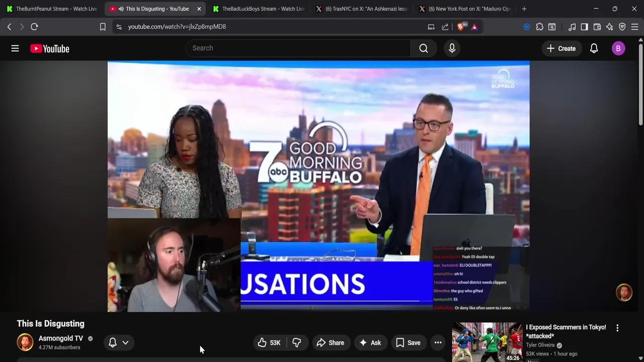644x362 pixels.
Task: Bookmark this page
Action: point(103,27)
